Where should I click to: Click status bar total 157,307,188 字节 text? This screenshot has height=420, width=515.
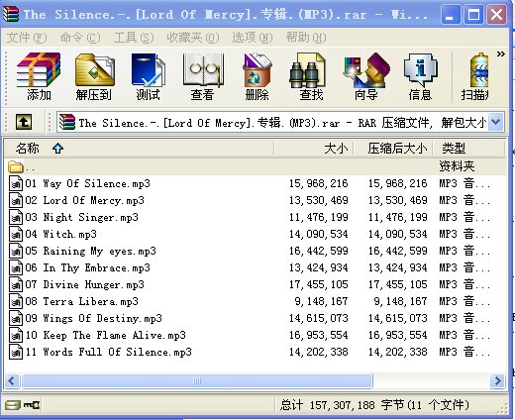[x=374, y=405]
